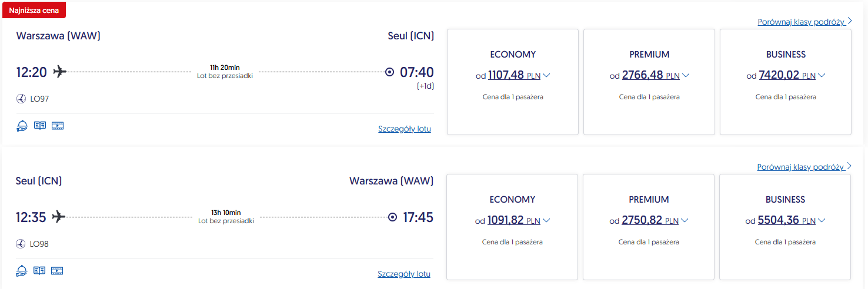Click the meal service icon on flight LO97

point(22,125)
